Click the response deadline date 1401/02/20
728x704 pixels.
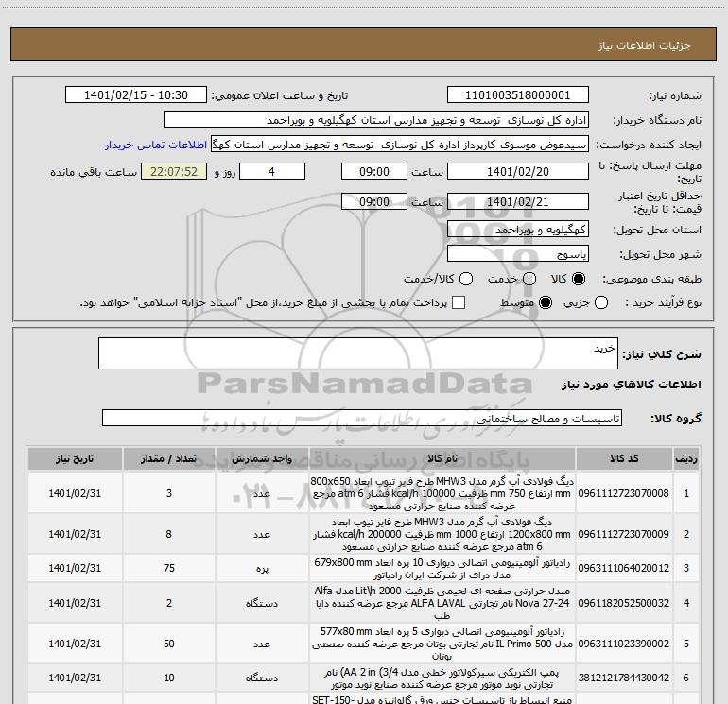518,172
